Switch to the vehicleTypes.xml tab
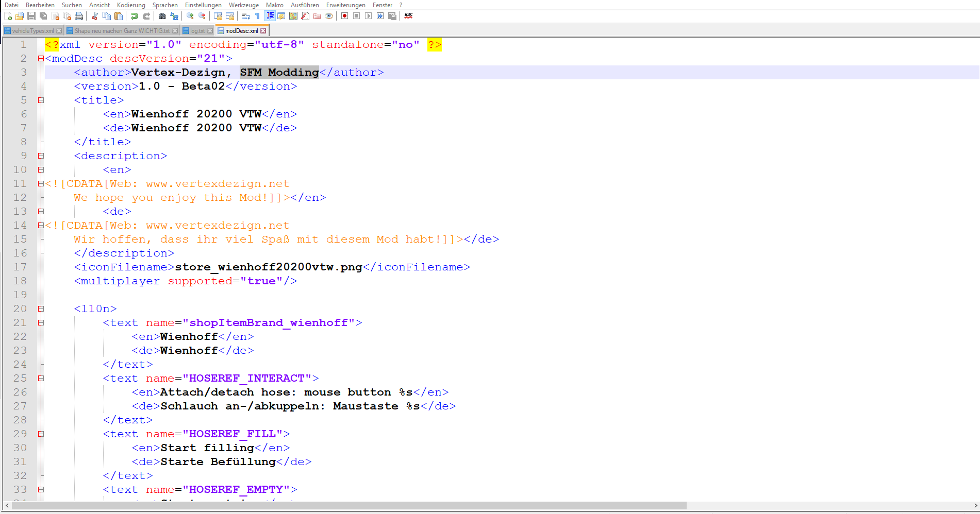 pos(32,31)
